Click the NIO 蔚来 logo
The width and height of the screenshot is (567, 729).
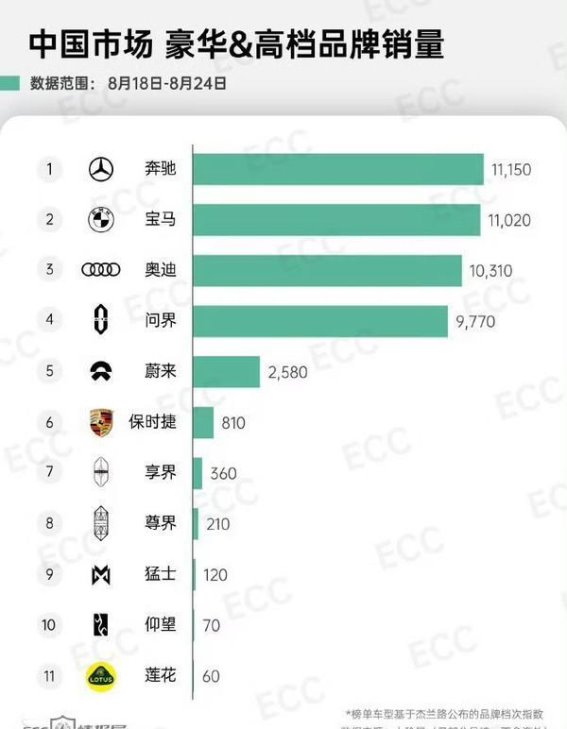101,371
